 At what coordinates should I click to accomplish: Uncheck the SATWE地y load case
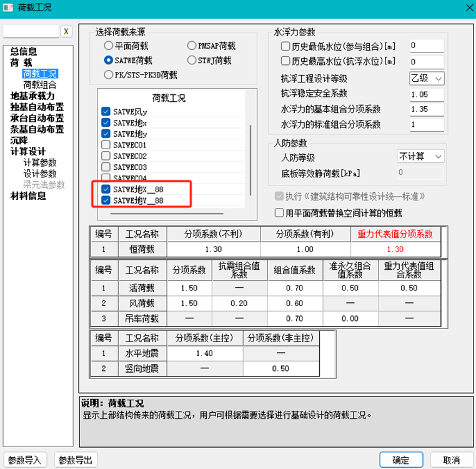[106, 134]
